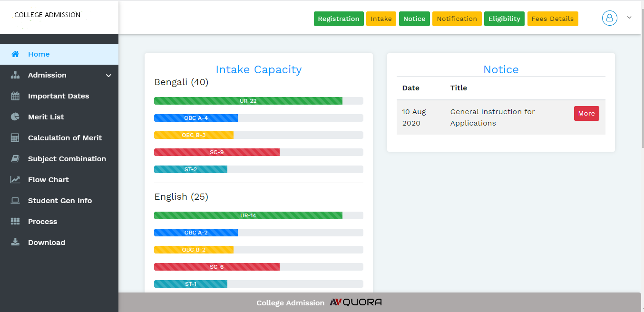This screenshot has width=644, height=312.
Task: Open the user account dropdown arrow
Action: point(629,18)
